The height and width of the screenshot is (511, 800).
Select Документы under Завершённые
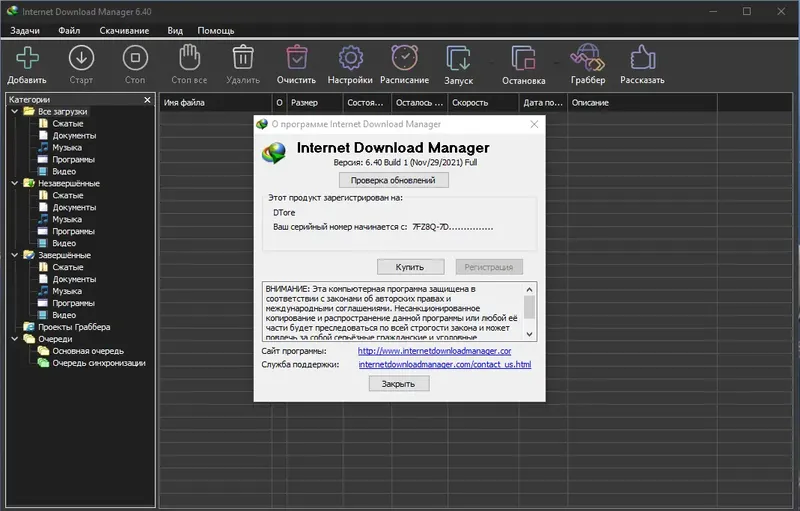74,279
